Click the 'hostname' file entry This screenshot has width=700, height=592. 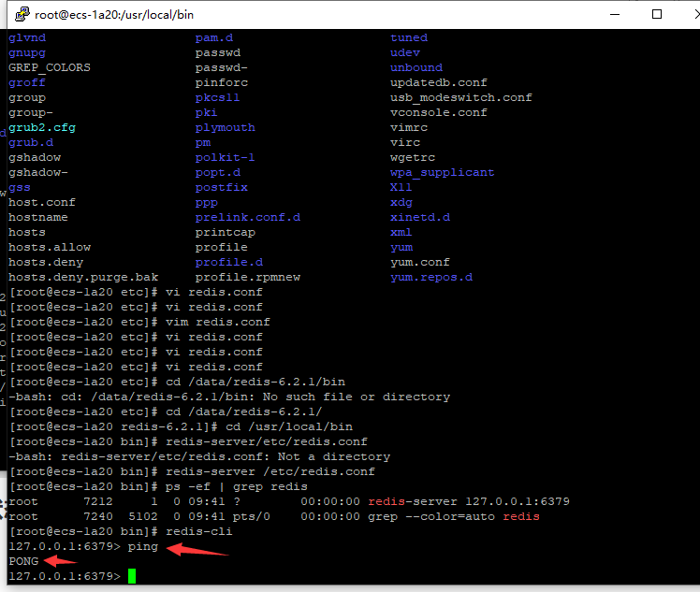point(38,217)
